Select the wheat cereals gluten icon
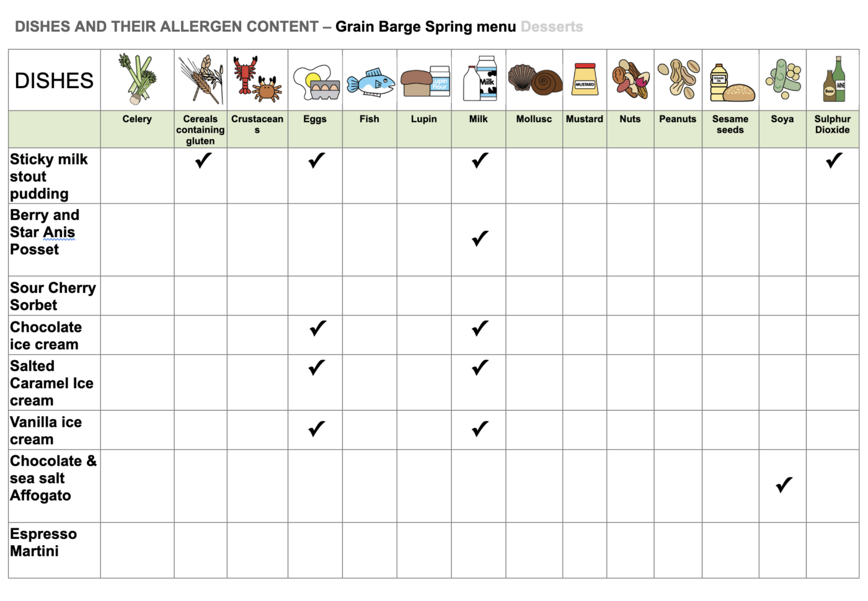The width and height of the screenshot is (868, 601). click(x=201, y=79)
